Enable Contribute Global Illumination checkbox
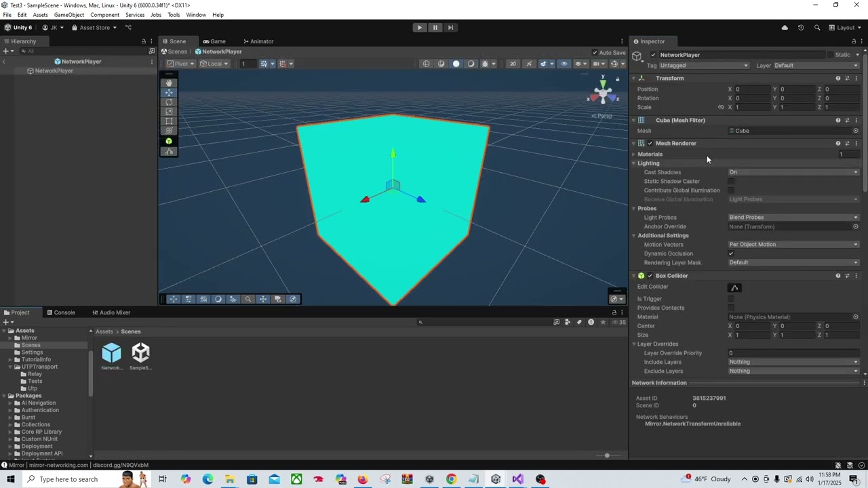The height and width of the screenshot is (488, 868). (x=731, y=190)
